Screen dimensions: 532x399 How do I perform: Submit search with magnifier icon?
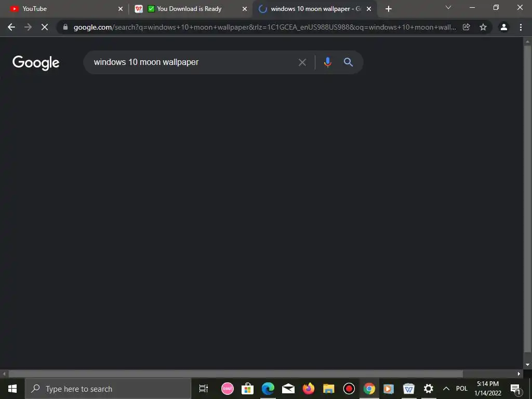pos(349,62)
